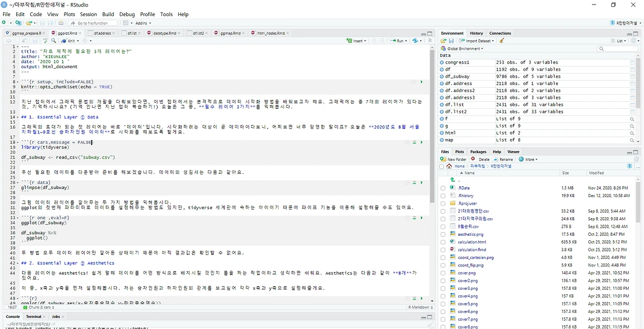644x329 pixels.
Task: Load workspace icon in Environment pane
Action: point(443,40)
